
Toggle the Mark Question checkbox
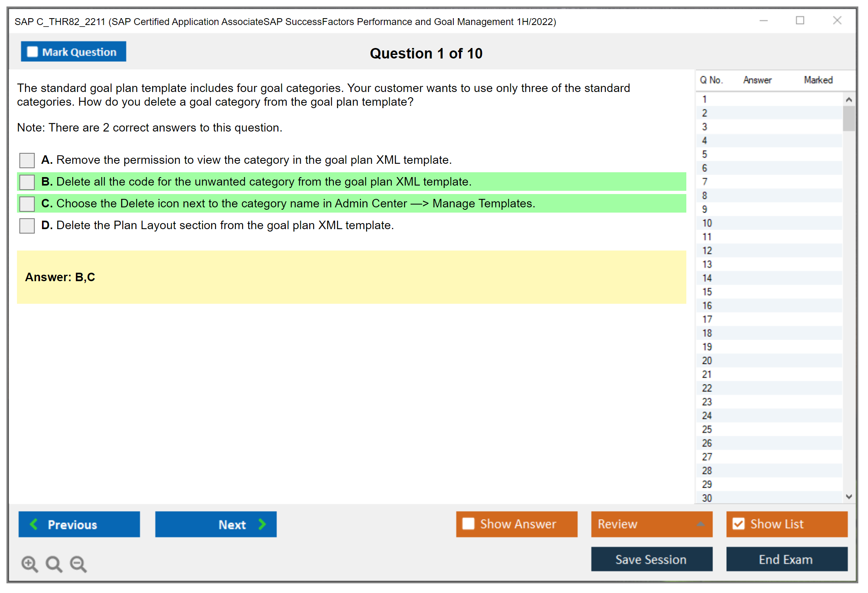pyautogui.click(x=32, y=52)
